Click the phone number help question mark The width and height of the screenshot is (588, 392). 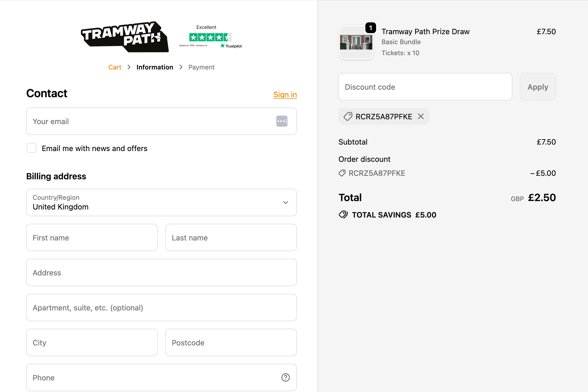(285, 377)
